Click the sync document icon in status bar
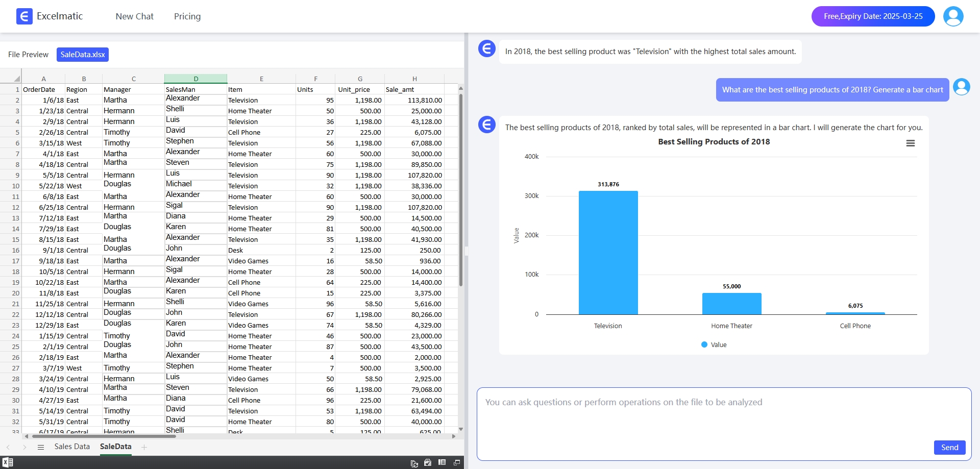Viewport: 980px width, 469px height. pyautogui.click(x=414, y=463)
